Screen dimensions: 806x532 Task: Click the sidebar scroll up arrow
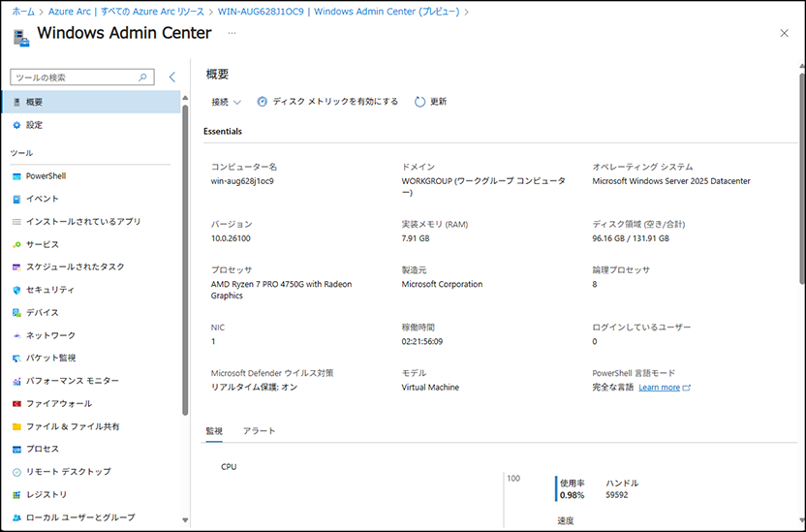pos(185,98)
